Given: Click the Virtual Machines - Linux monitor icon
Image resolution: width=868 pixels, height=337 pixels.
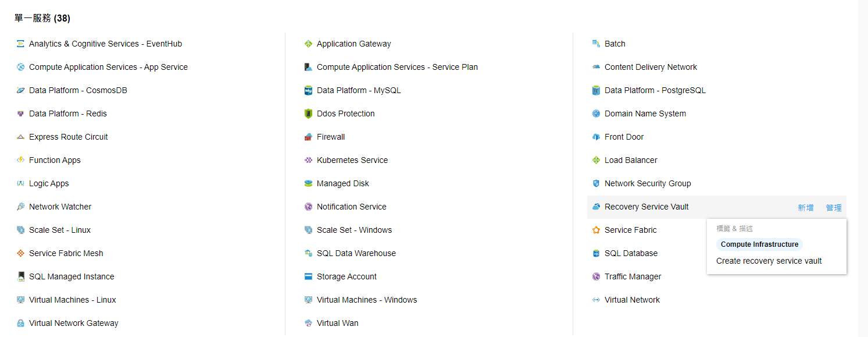Looking at the screenshot, I should (x=21, y=300).
